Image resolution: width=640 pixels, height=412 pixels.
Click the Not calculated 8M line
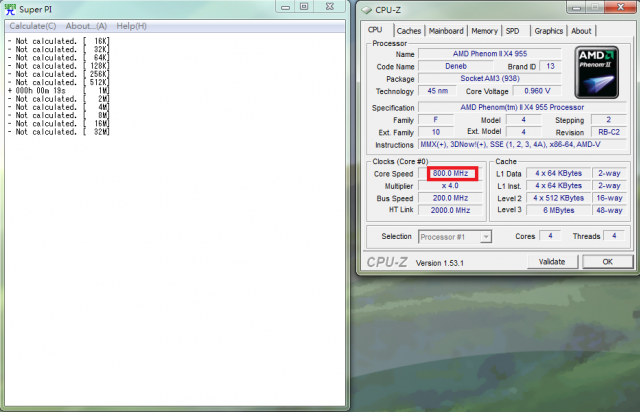58,116
